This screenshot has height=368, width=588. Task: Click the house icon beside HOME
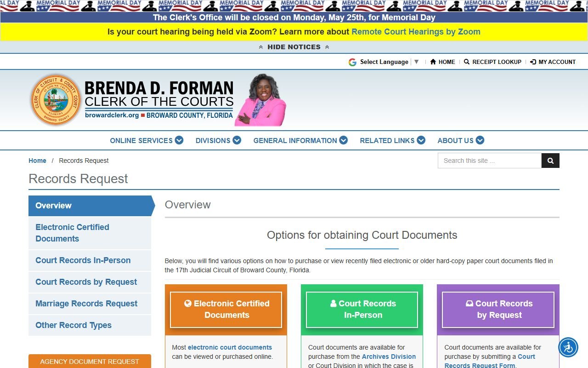click(x=433, y=62)
